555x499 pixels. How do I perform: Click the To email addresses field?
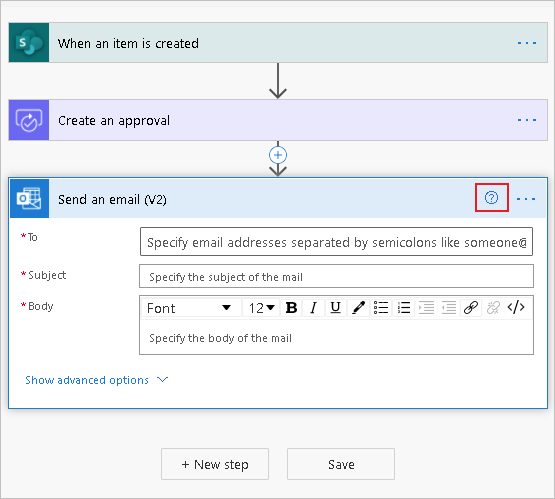(x=336, y=242)
